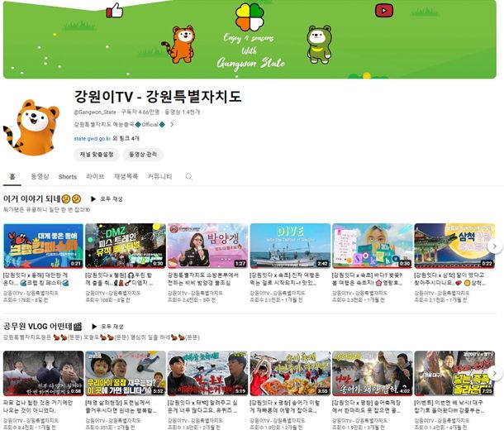Open the 밤양갱 video thumbnail
This screenshot has height=435, width=504.
[207, 246]
